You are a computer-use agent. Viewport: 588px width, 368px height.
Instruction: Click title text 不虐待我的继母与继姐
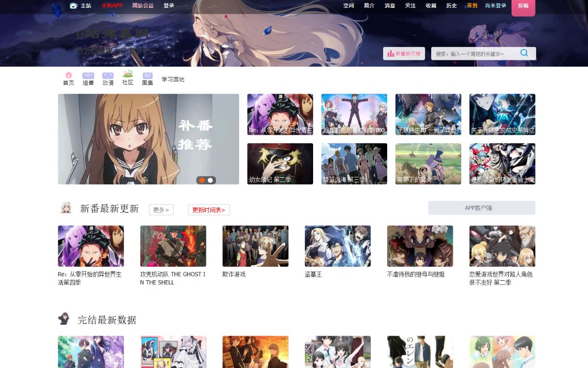tap(416, 274)
